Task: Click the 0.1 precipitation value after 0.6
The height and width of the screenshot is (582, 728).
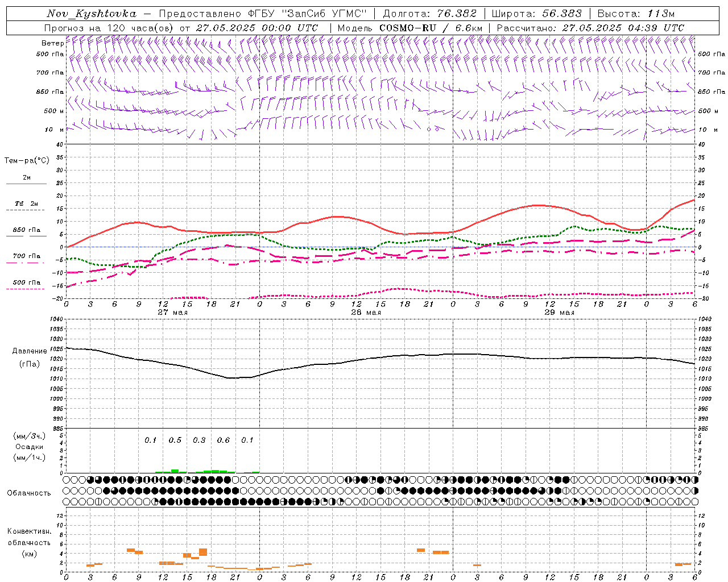Action: (x=247, y=440)
